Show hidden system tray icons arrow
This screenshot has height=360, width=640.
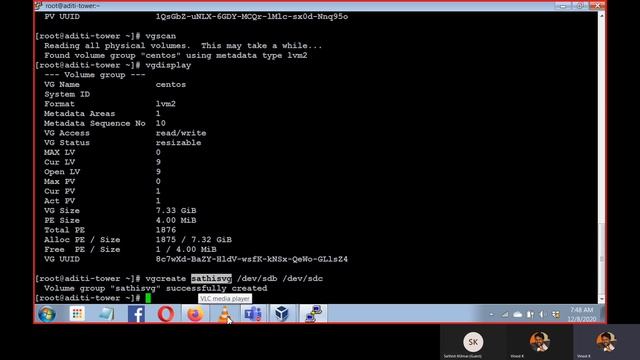(x=491, y=314)
